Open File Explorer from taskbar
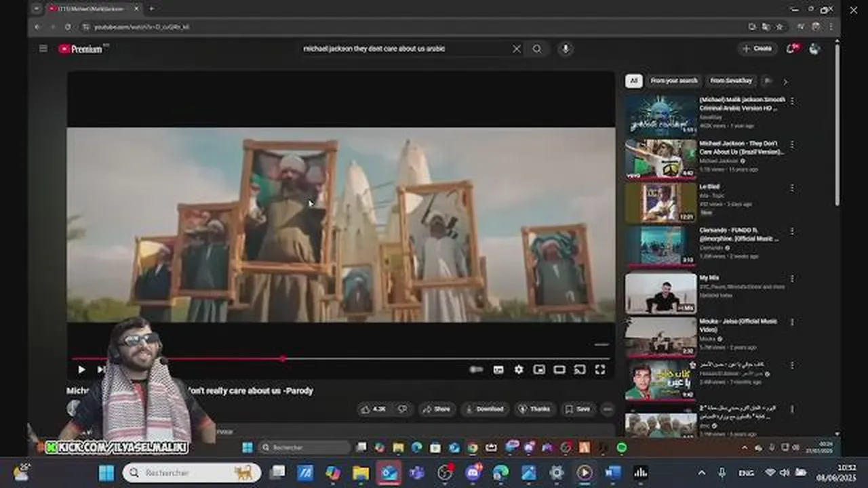 (x=361, y=472)
